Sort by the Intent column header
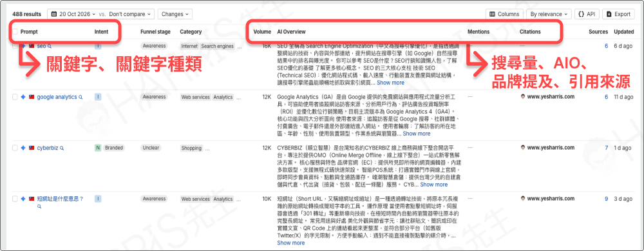The image size is (644, 251). tap(102, 32)
